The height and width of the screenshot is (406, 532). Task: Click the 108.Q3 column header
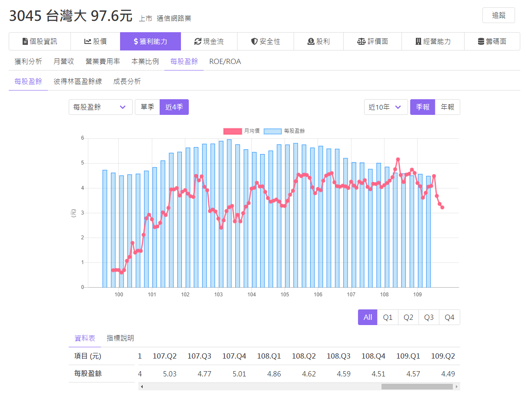[x=338, y=356]
